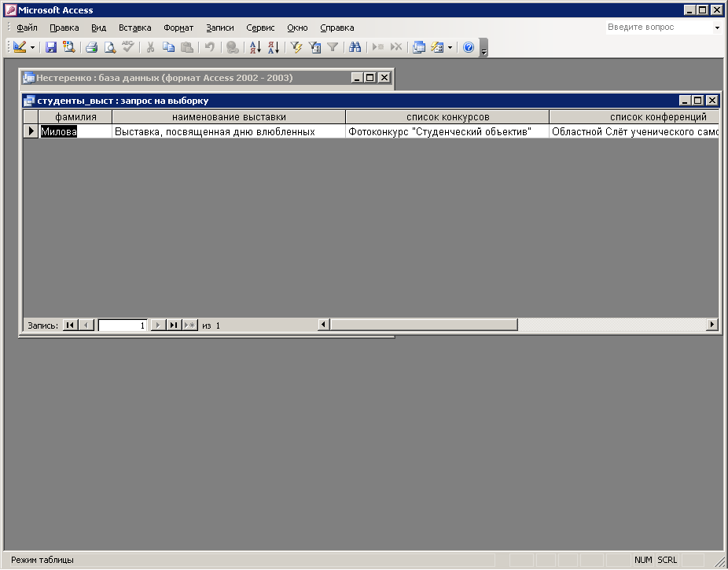The image size is (728, 570).
Task: Click the Print icon
Action: click(92, 47)
